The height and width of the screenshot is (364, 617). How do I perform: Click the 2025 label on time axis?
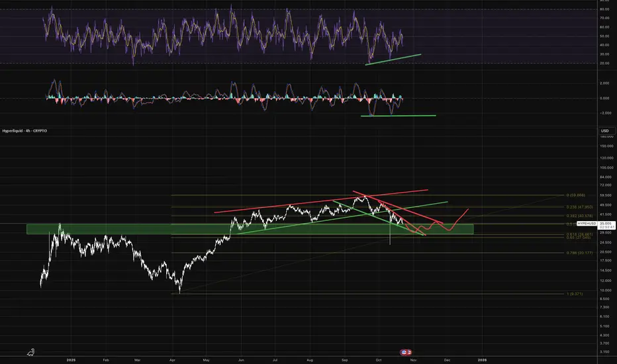coord(71,360)
